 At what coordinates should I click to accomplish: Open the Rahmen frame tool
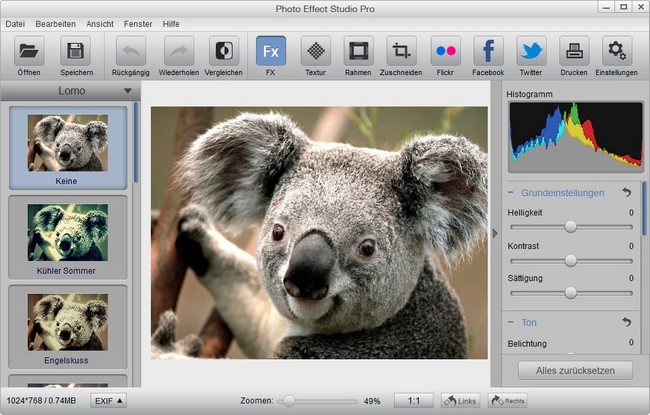[358, 51]
